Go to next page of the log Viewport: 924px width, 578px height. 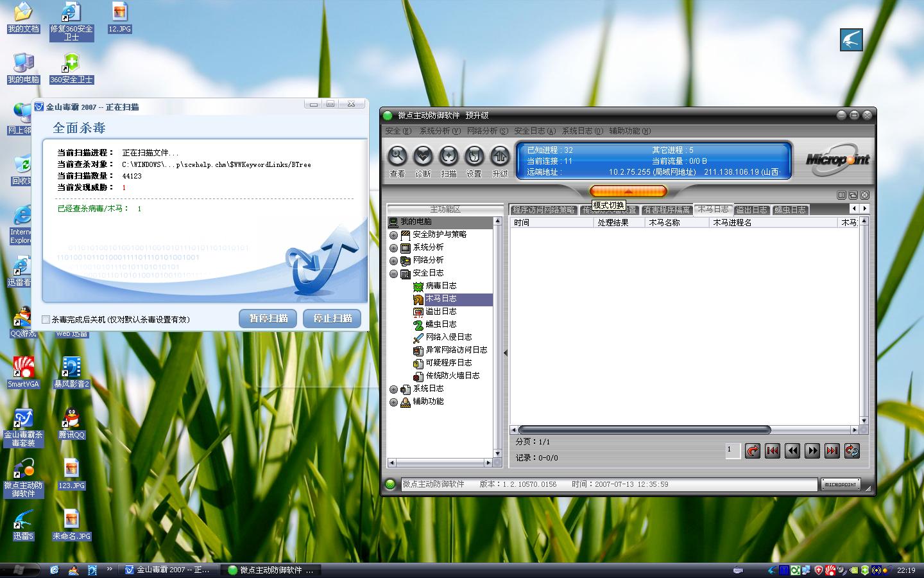tap(812, 451)
